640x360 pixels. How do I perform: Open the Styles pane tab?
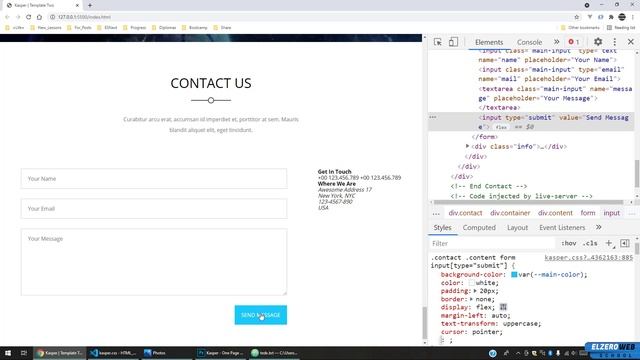(442, 227)
